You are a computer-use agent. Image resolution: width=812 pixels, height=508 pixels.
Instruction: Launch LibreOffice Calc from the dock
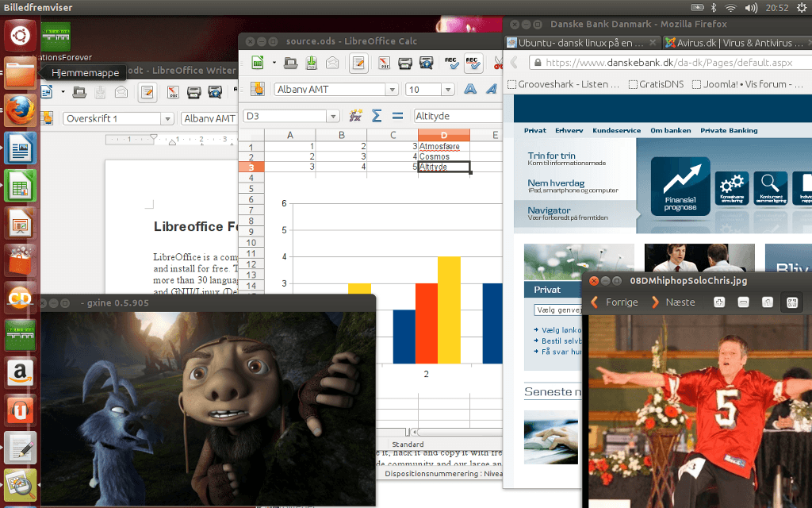tap(21, 186)
